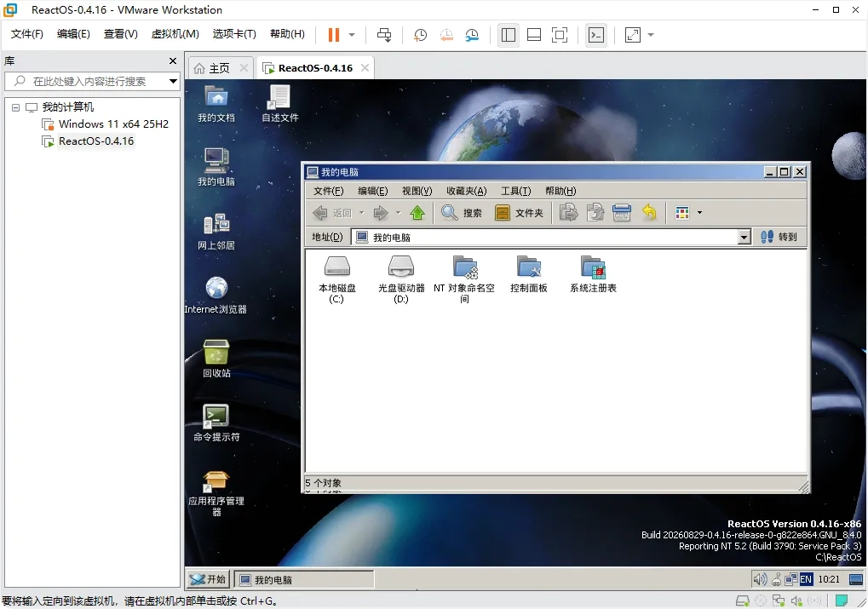Open the 虚拟机(M) menu

point(175,34)
